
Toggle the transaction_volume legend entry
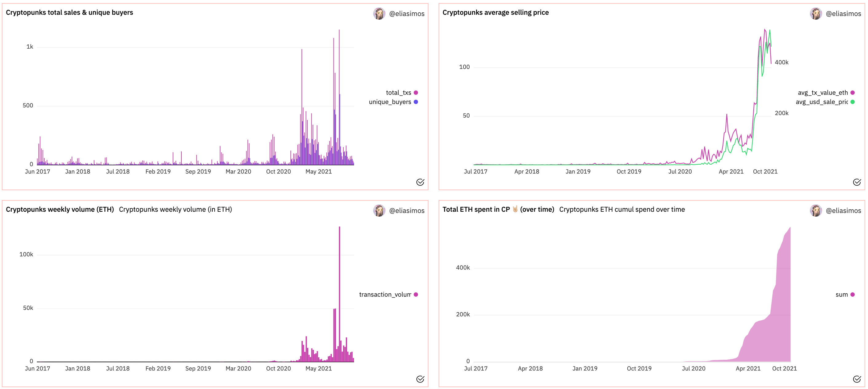pyautogui.click(x=385, y=295)
